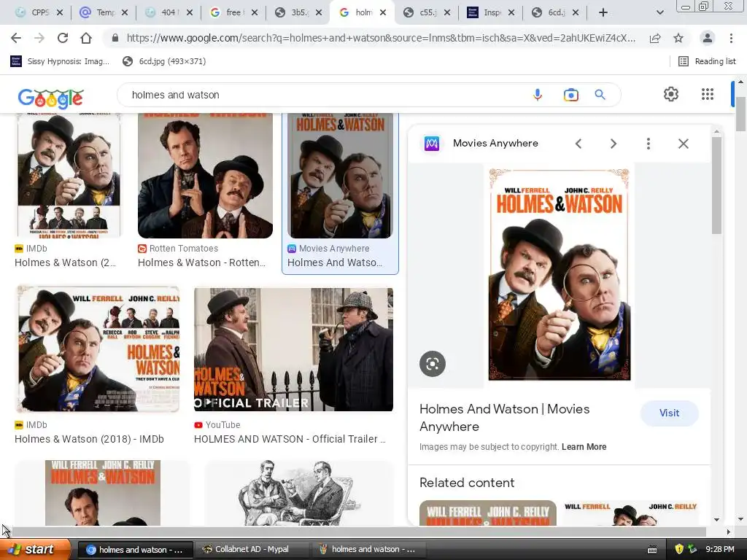Open the IMDb Holmes & Watson (2... result thumbnail
Screen dimensions: 747x560
pyautogui.click(x=69, y=175)
